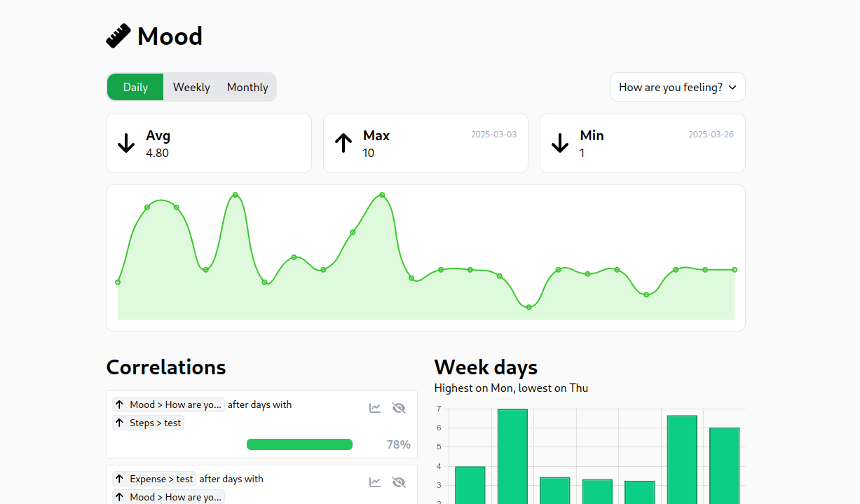Switch to the Weekly view

pyautogui.click(x=191, y=87)
